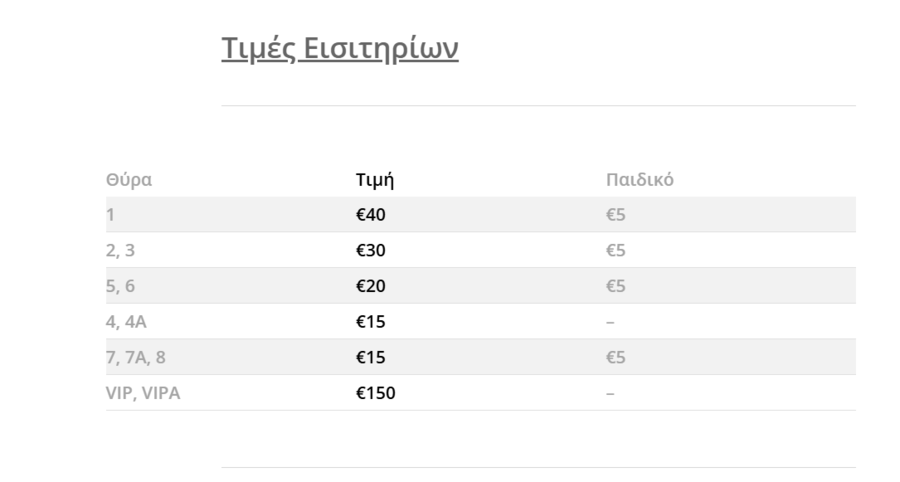
Task: Click the €5 child price for gate 1
Action: (x=615, y=215)
